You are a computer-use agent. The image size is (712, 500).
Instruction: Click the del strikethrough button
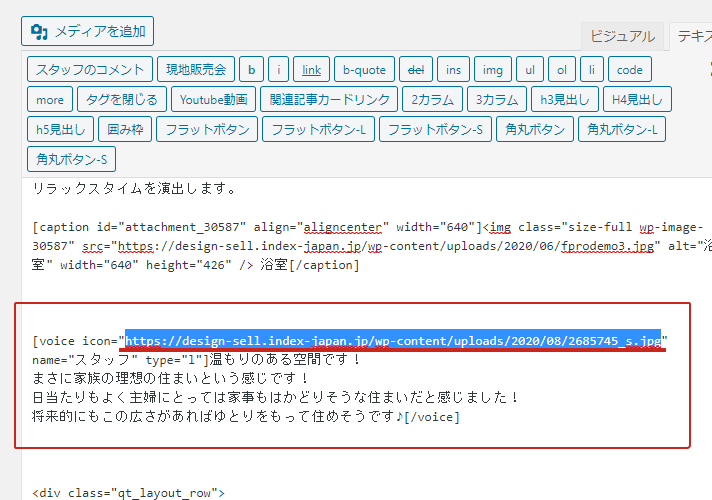(414, 70)
